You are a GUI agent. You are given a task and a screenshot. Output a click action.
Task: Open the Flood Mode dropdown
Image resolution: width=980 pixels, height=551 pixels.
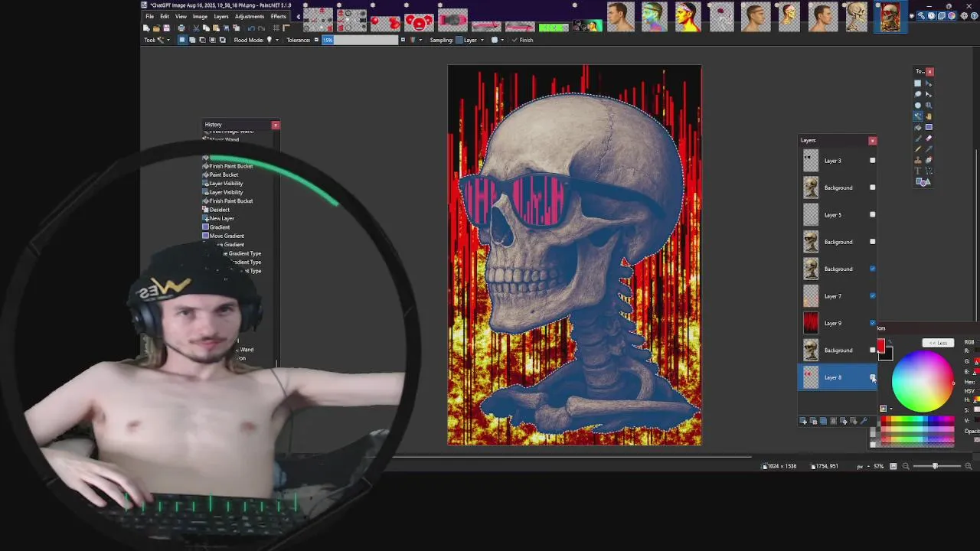pos(272,40)
